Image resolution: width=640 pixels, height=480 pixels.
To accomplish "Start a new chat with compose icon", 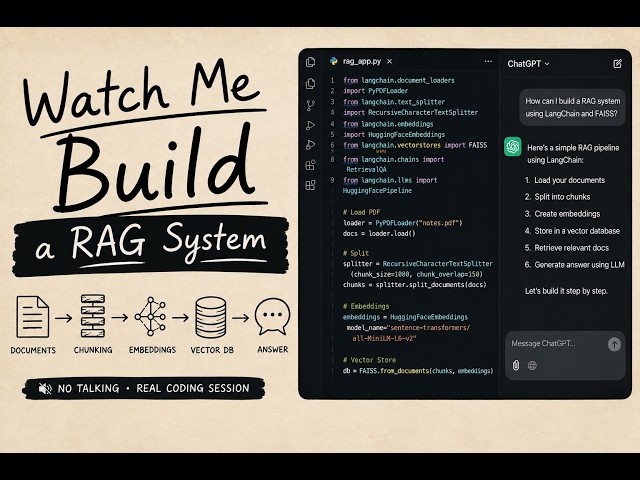I will (617, 64).
